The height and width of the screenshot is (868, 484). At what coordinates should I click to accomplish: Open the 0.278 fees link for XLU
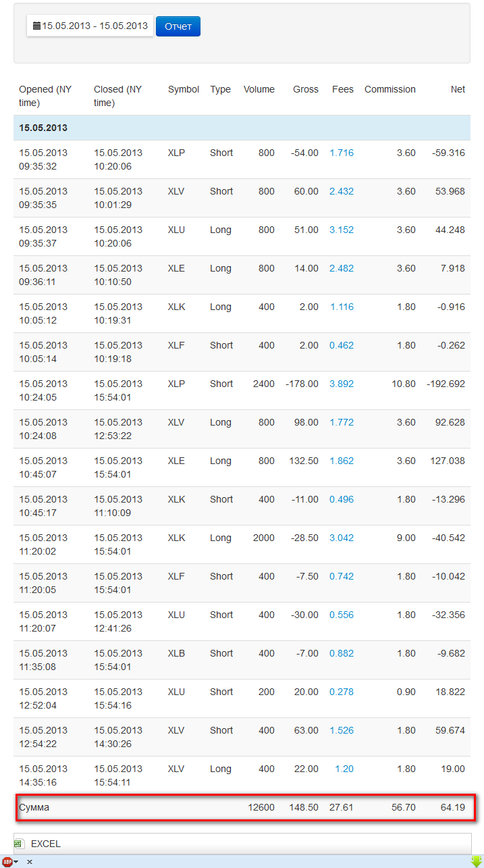(342, 692)
